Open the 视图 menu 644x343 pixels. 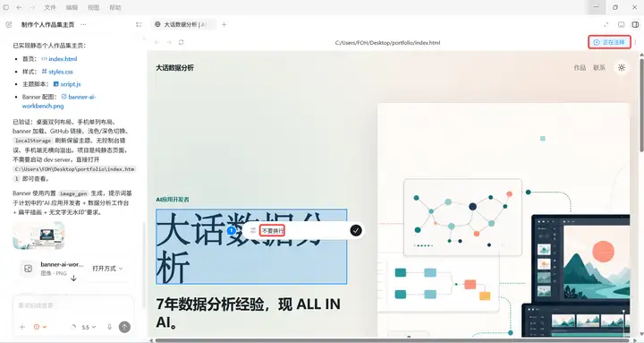point(93,7)
